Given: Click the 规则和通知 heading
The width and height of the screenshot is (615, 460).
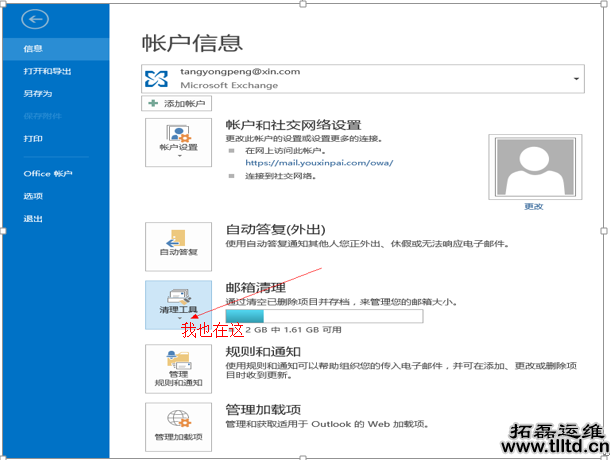Looking at the screenshot, I should click(x=263, y=352).
